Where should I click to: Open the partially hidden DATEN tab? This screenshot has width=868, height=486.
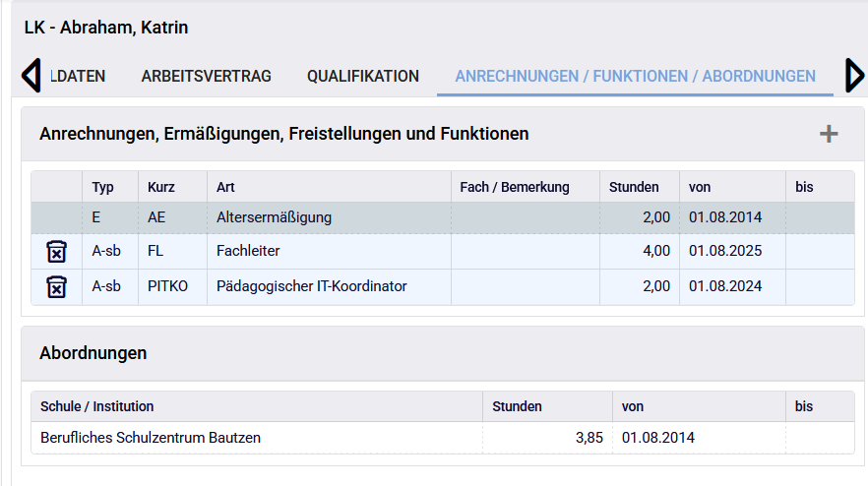(x=78, y=76)
